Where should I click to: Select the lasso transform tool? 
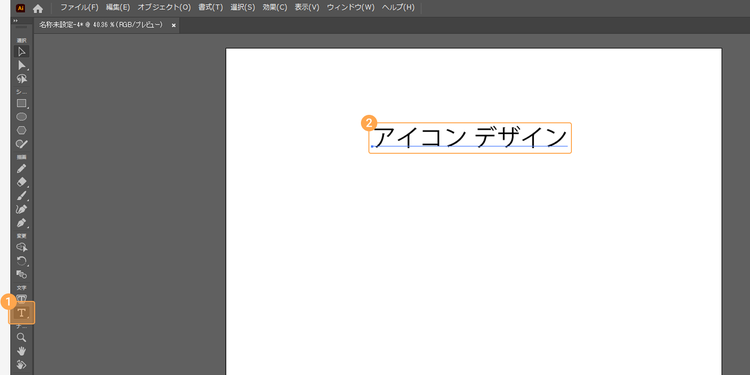click(22, 247)
